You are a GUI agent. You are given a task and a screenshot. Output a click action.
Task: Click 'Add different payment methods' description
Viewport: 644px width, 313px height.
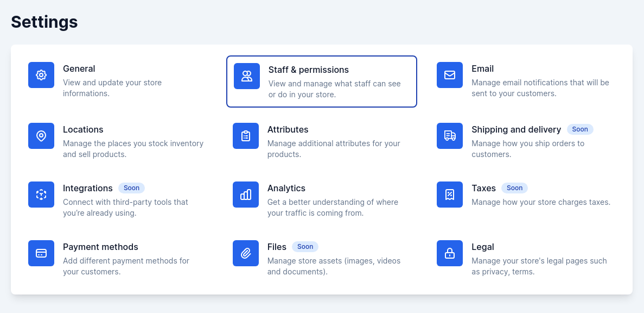coord(126,266)
